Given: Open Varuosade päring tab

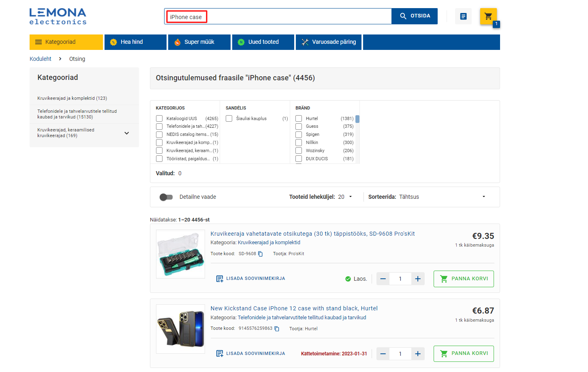Looking at the screenshot, I should tap(329, 42).
